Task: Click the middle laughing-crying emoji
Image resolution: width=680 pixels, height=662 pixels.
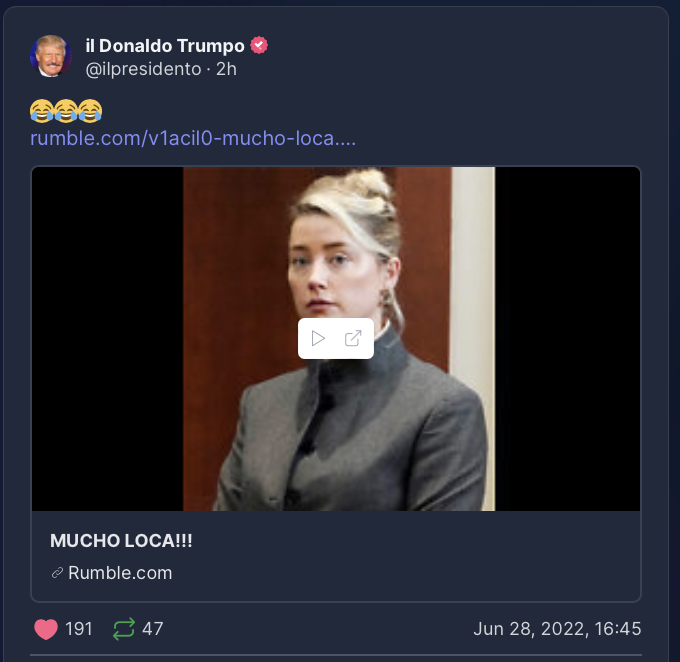Action: (66, 111)
